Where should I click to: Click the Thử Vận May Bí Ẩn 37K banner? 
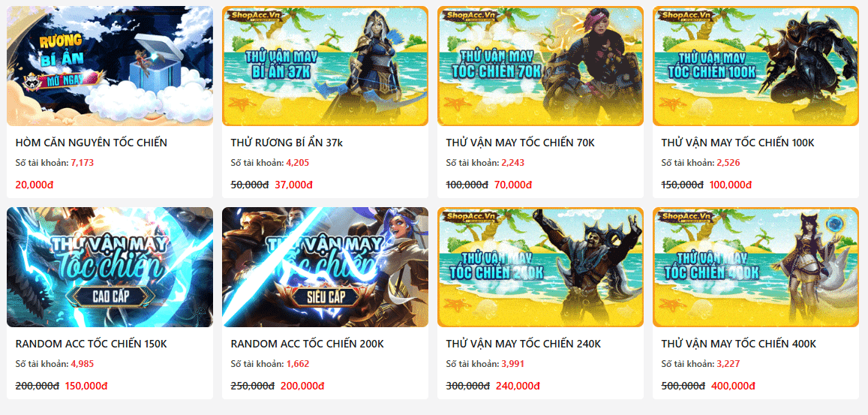(x=325, y=66)
